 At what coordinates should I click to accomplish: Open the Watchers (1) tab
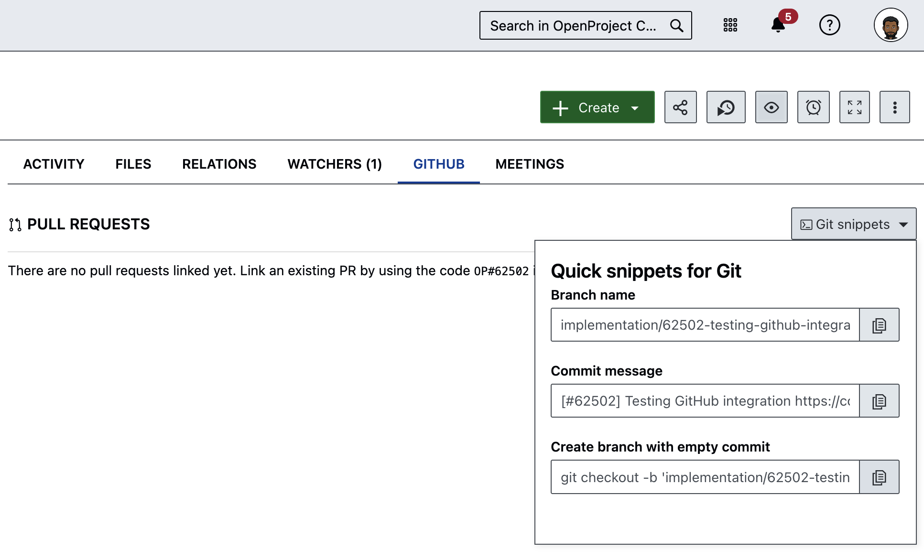[335, 164]
